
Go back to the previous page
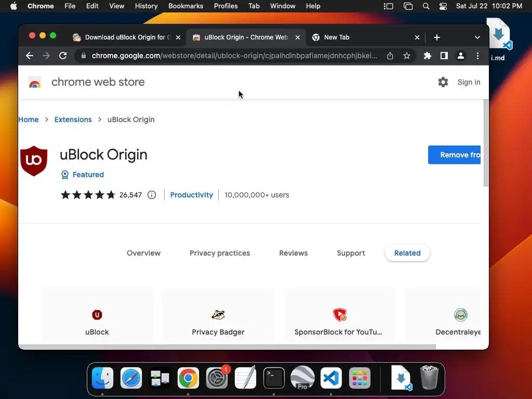[30, 56]
